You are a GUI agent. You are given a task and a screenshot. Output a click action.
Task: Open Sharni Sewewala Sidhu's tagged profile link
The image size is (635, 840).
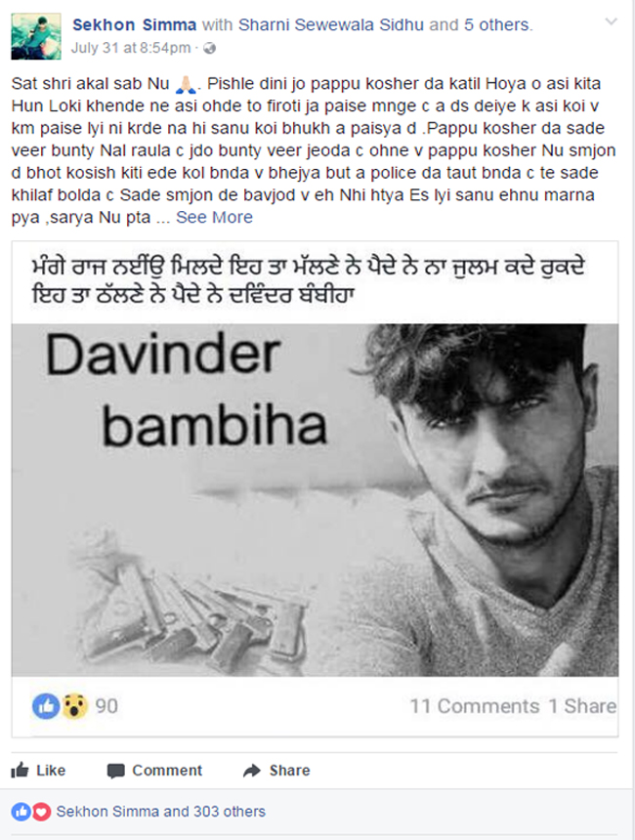coord(330,24)
